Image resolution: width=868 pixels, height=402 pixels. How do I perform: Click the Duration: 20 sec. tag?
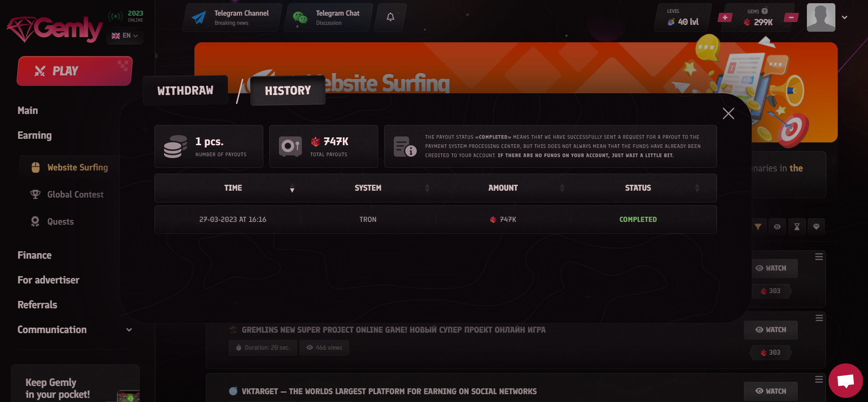262,348
